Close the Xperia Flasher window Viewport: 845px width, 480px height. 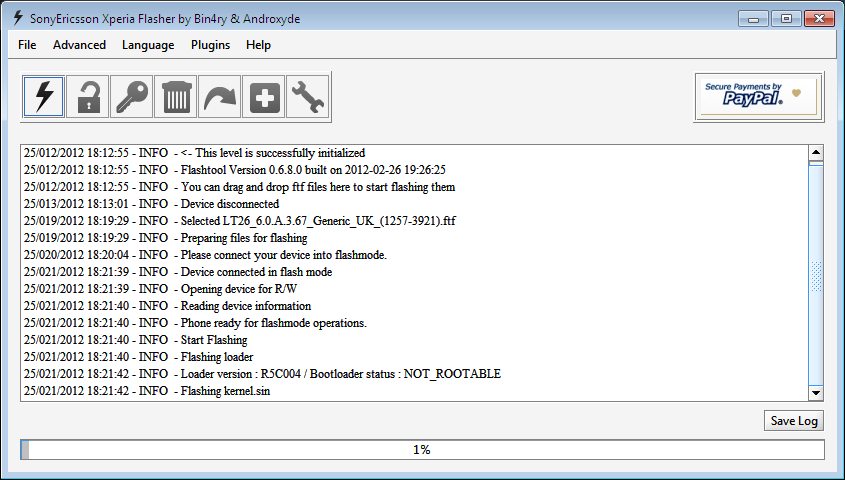[819, 19]
